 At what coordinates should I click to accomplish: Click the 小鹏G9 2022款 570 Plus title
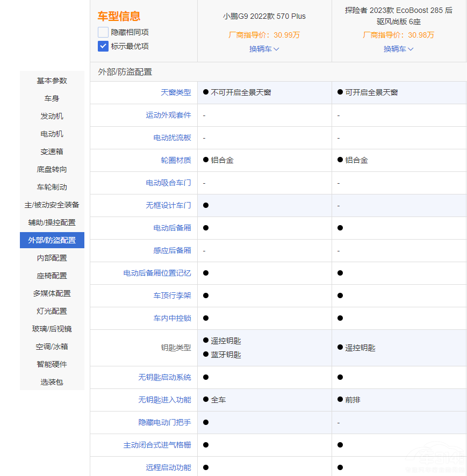[264, 16]
